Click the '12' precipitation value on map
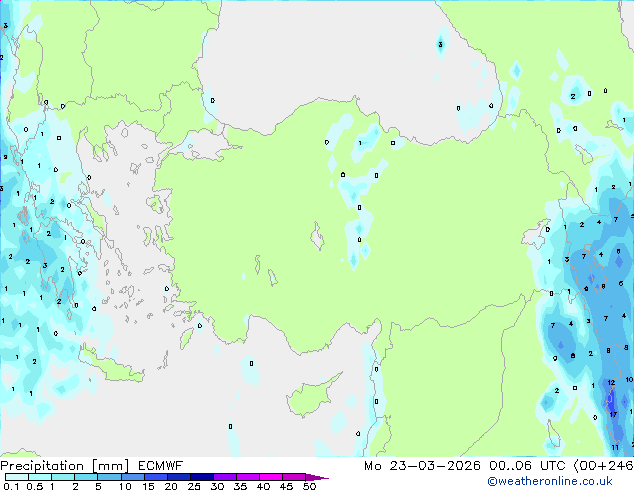This screenshot has width=634, height=490. coord(611,382)
